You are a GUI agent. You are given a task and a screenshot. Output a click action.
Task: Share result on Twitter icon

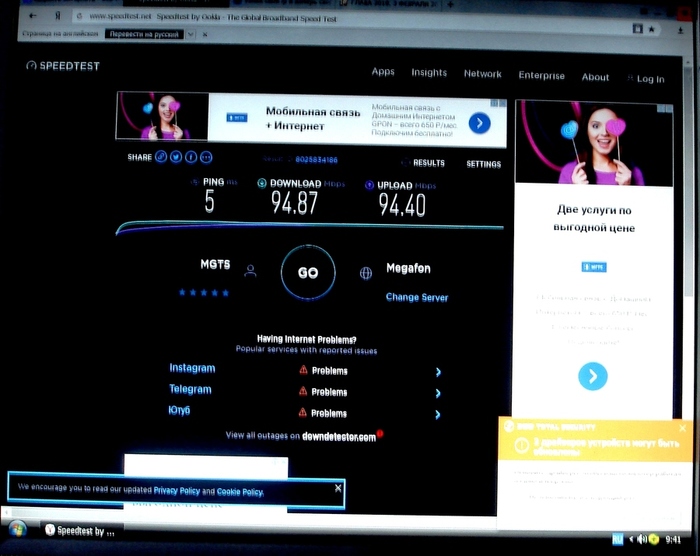(x=176, y=157)
